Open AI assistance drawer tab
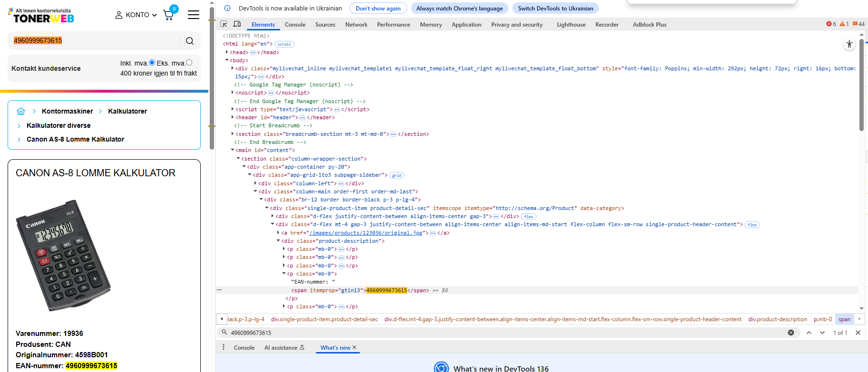868x372 pixels. pos(284,348)
